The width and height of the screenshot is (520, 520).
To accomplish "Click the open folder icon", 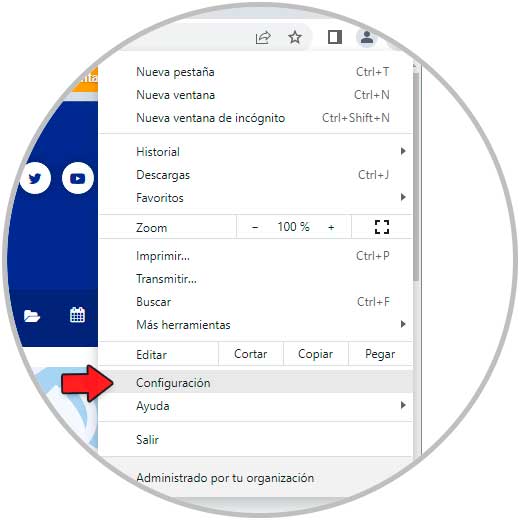I will [x=32, y=316].
